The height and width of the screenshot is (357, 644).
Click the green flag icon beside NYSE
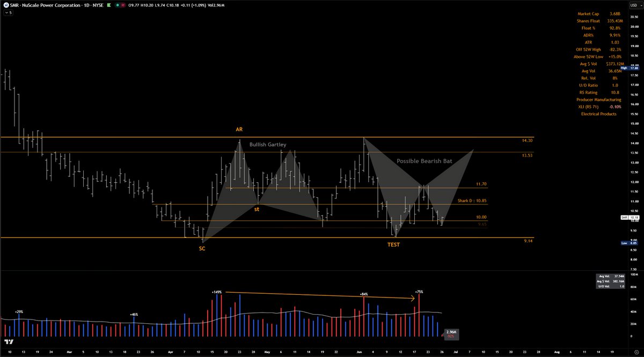click(109, 4)
